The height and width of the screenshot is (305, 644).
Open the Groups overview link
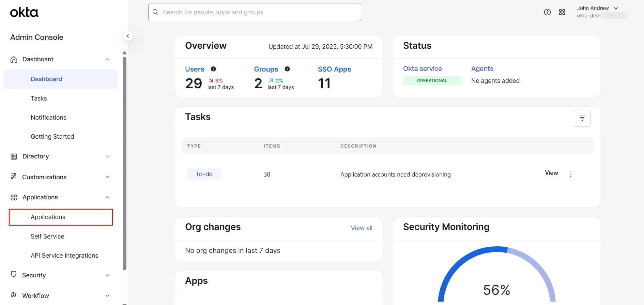[x=266, y=69]
